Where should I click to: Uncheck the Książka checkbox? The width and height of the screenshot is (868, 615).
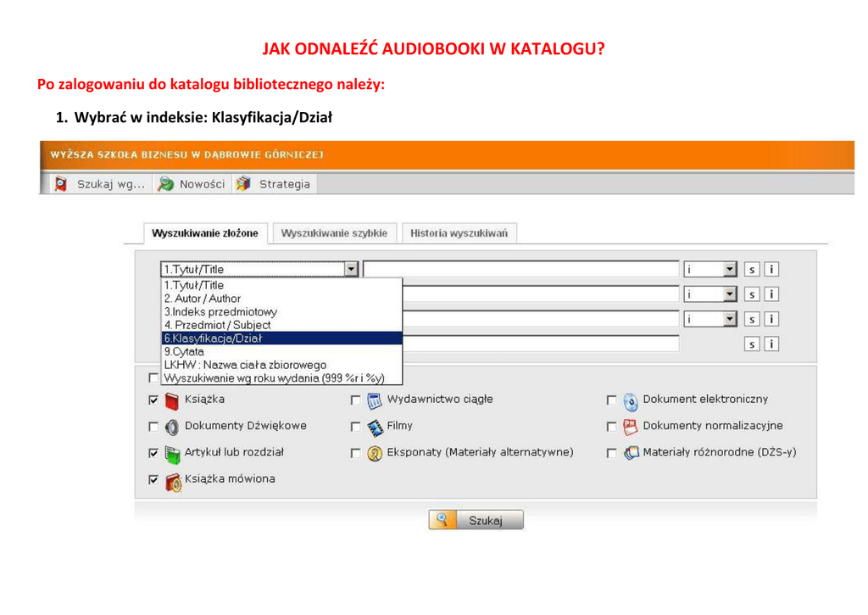(x=153, y=400)
